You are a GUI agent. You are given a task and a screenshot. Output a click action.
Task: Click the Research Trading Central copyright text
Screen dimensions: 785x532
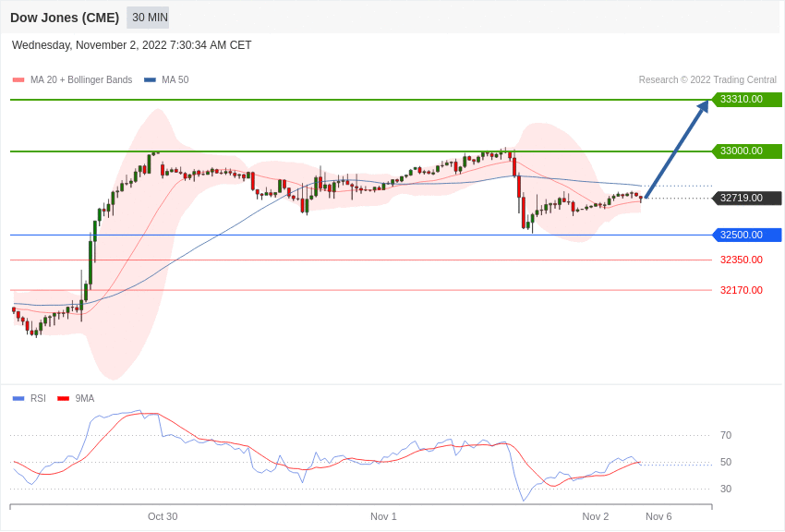point(707,79)
